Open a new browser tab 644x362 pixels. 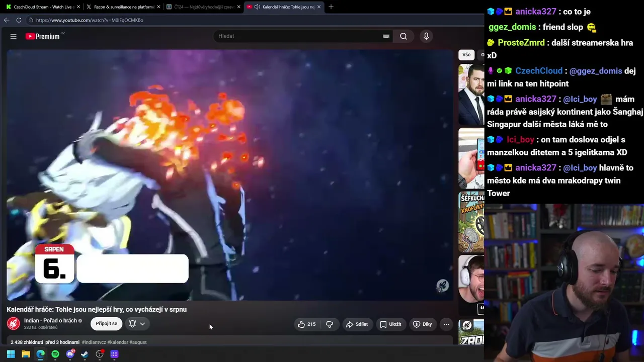click(x=331, y=7)
